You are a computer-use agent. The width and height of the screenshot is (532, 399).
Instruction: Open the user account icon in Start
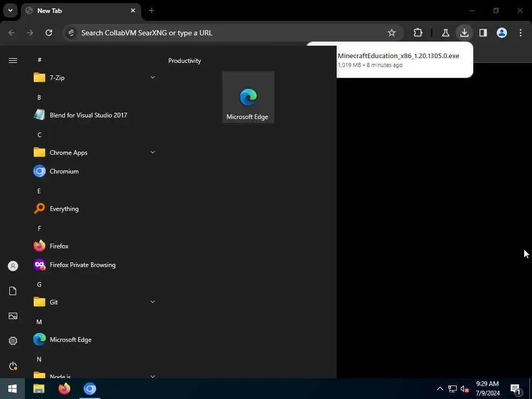13,266
